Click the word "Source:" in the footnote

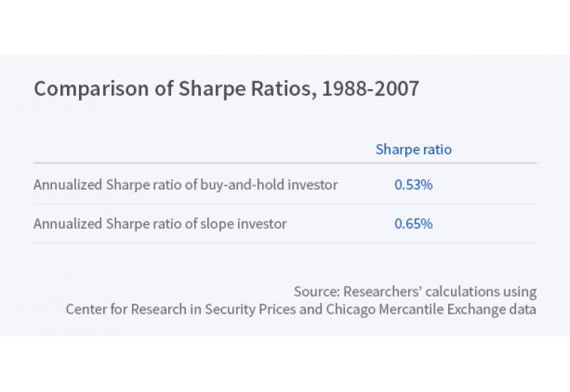pos(316,292)
